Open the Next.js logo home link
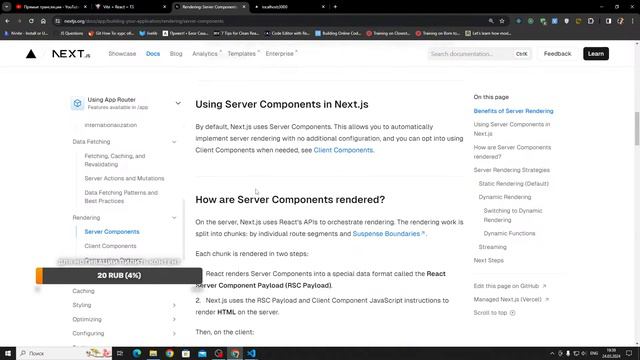640x360 pixels. (71, 54)
